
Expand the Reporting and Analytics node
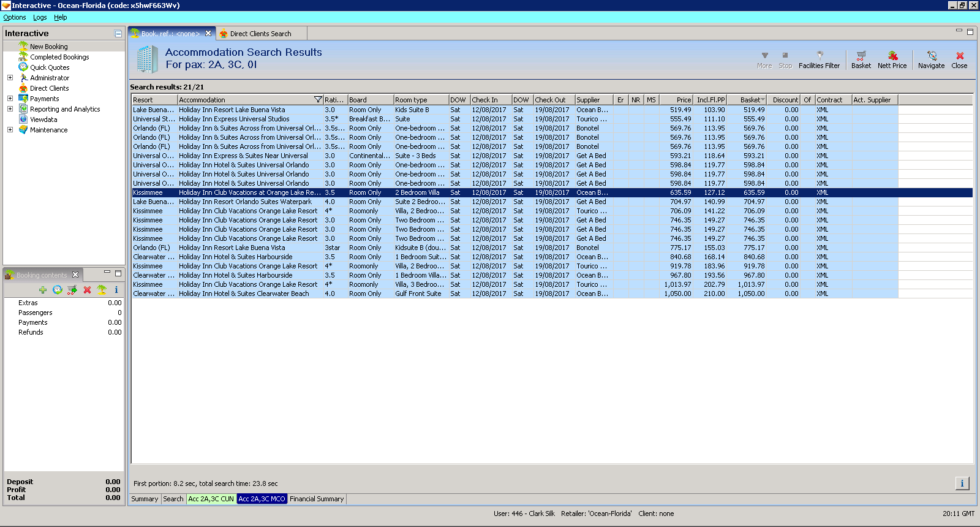point(10,109)
